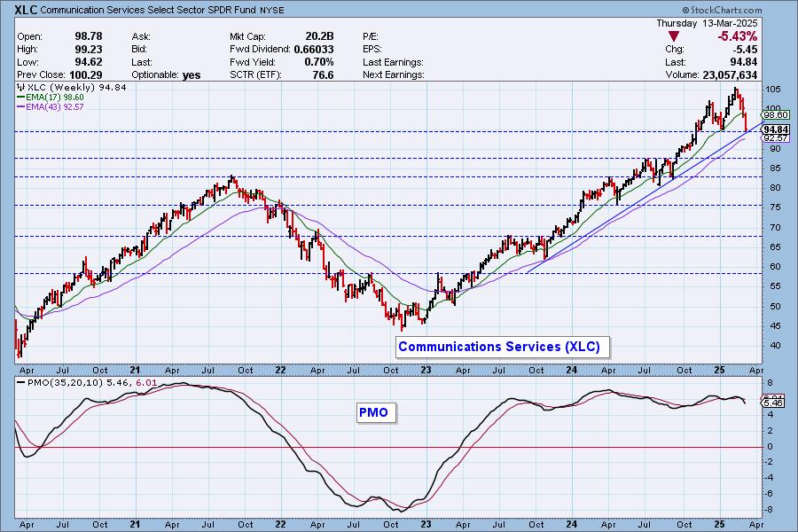The height and width of the screenshot is (532, 798).
Task: Click the fund name 'Communication Services Select Sector SPDR Fund'
Action: [148, 10]
